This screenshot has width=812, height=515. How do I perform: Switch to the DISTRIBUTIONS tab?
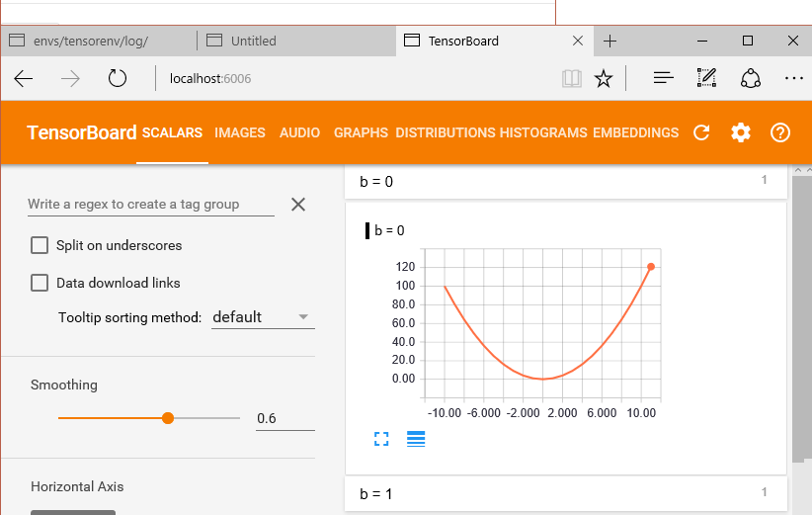(446, 132)
